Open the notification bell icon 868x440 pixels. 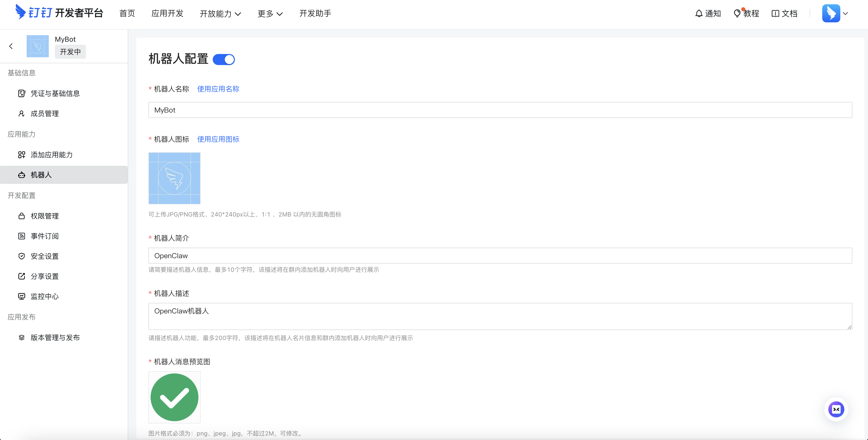click(699, 14)
